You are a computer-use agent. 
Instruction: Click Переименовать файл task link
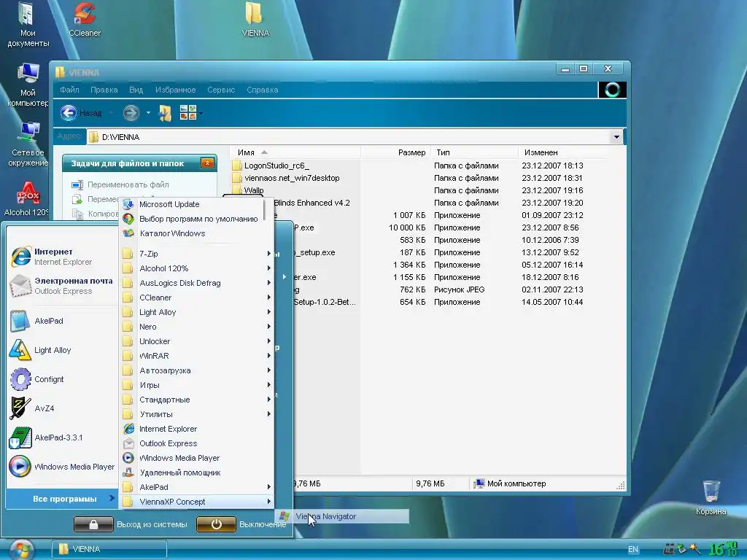tap(128, 184)
